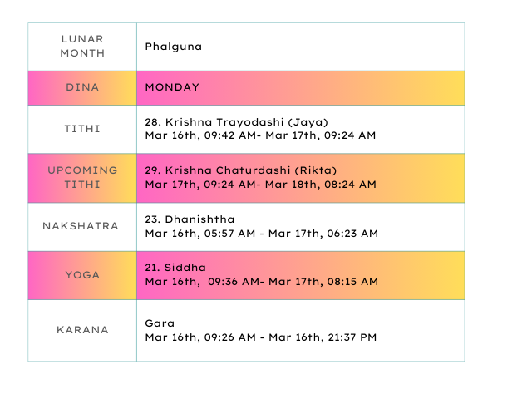Viewport: 532px width, 399px height.
Task: Select the Krishna Chaturdashi (Rikta) text
Action: (241, 170)
